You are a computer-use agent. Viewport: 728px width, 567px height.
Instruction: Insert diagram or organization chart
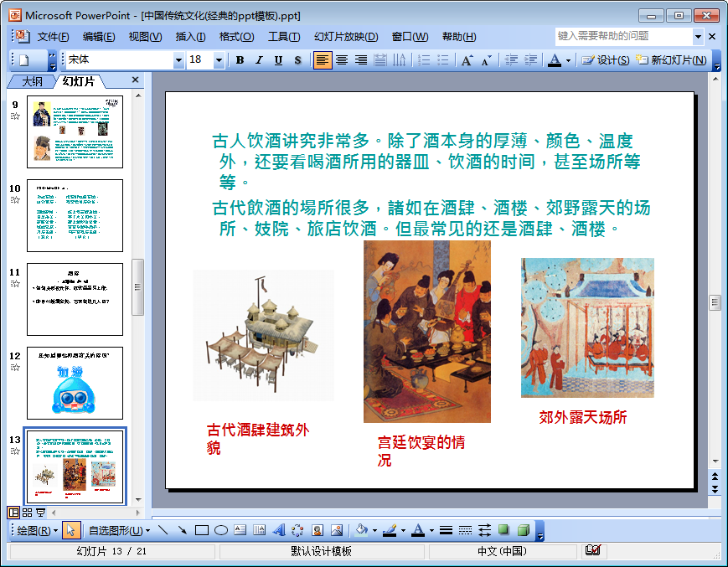click(297, 530)
